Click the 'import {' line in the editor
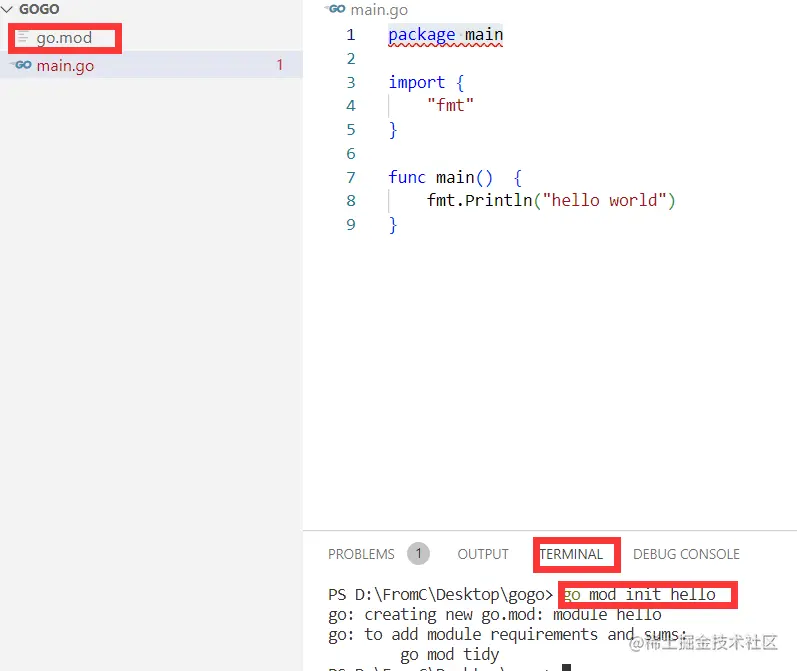 (x=426, y=82)
